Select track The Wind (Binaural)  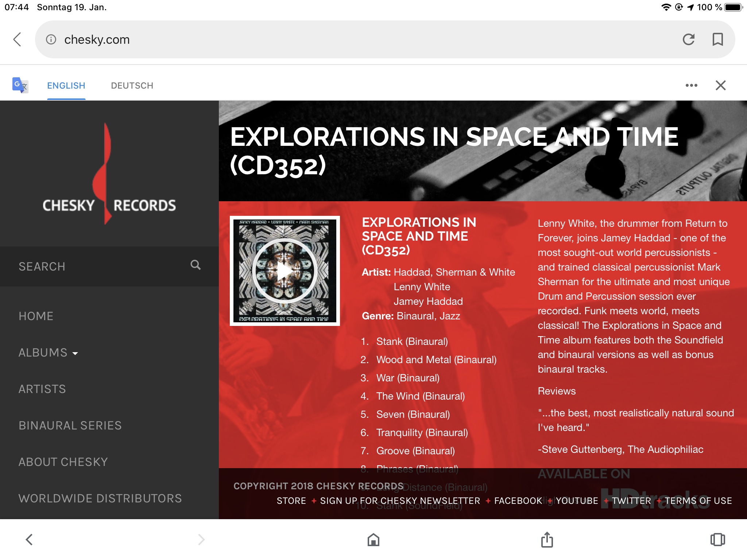coord(421,396)
